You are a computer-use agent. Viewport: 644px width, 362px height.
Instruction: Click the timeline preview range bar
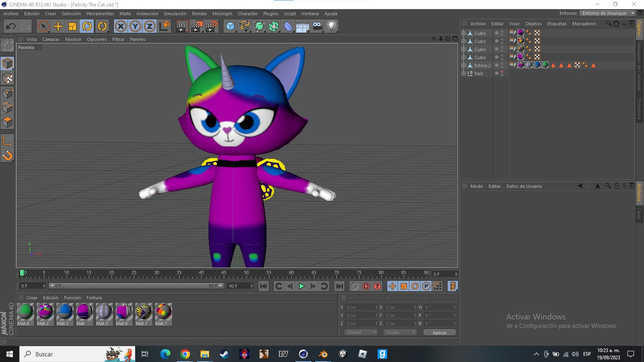click(136, 286)
